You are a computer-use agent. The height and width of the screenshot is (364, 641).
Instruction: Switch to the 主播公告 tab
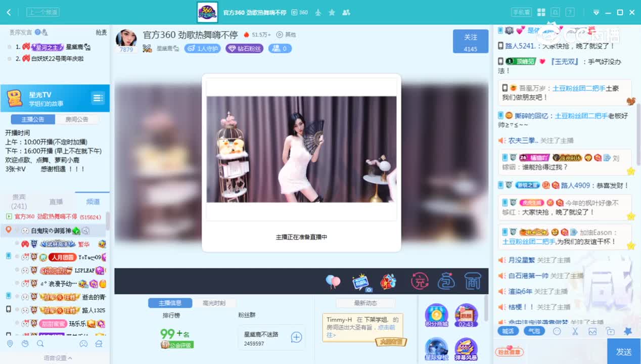(x=33, y=119)
